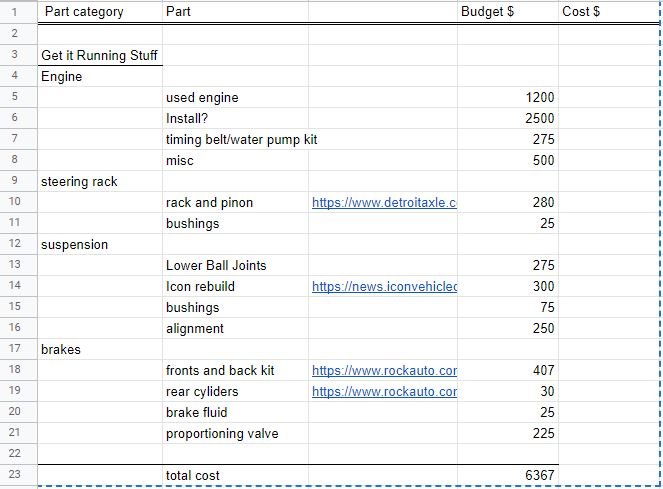Viewport: 663px width, 489px height.
Task: Select the budget value 2500
Action: 508,118
